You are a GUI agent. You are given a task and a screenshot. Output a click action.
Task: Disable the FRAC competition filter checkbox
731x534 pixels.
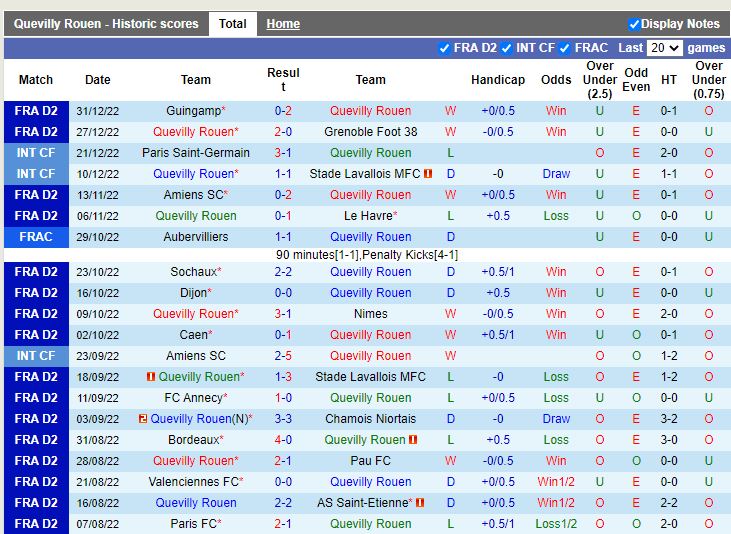[x=565, y=48]
